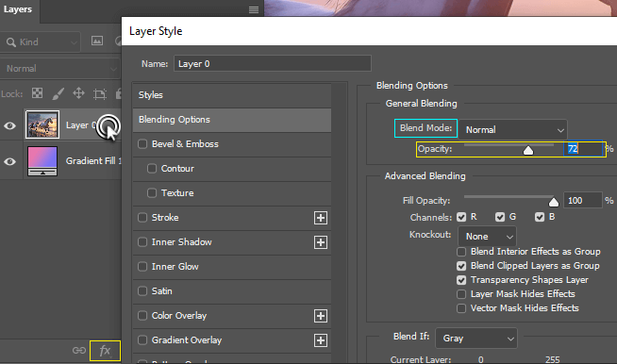
Task: Click the fx add layer style icon
Action: point(105,350)
